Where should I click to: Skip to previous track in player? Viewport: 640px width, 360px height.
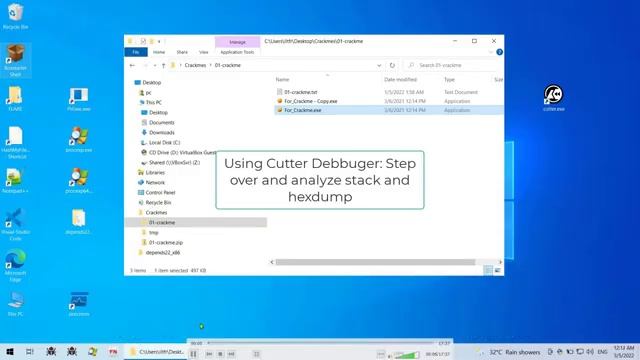tap(209, 354)
